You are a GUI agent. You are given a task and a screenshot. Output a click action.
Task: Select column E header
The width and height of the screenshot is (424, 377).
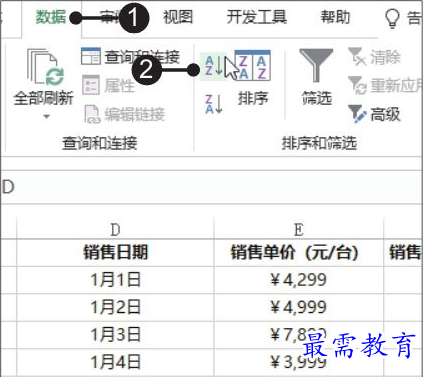pyautogui.click(x=299, y=230)
